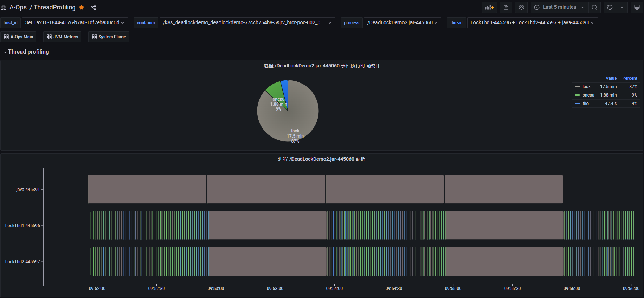
Task: Refresh the dashboard
Action: [x=610, y=7]
